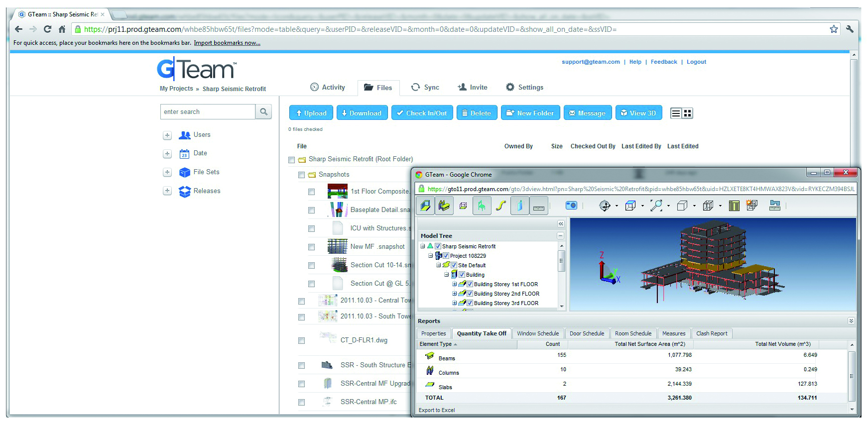Image resolution: width=868 pixels, height=424 pixels.
Task: Expand the Date sidebar section
Action: (x=167, y=154)
